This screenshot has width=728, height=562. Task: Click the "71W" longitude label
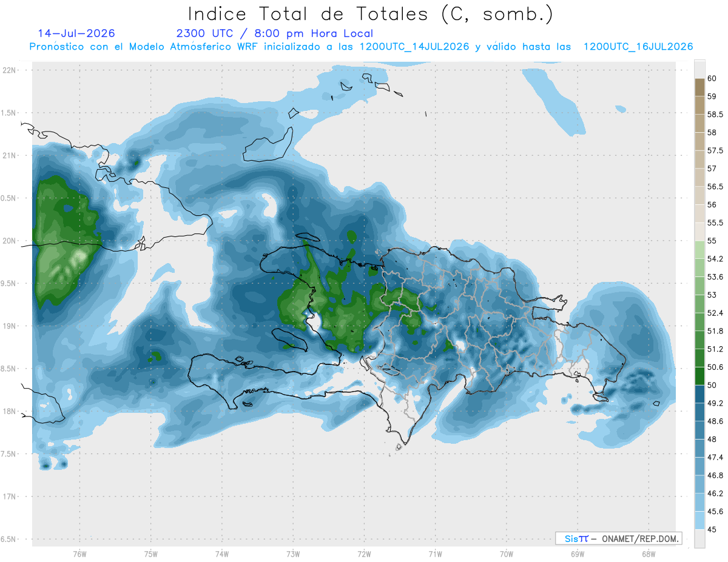[x=435, y=553]
